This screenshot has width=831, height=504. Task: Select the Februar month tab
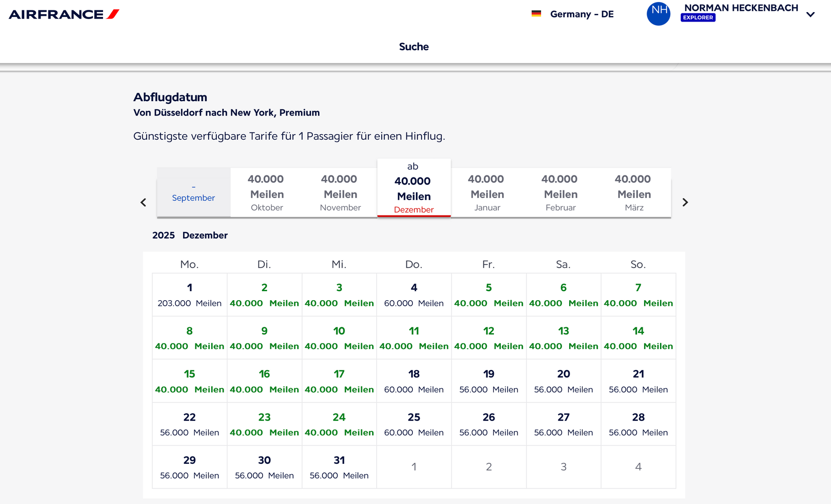coord(560,193)
